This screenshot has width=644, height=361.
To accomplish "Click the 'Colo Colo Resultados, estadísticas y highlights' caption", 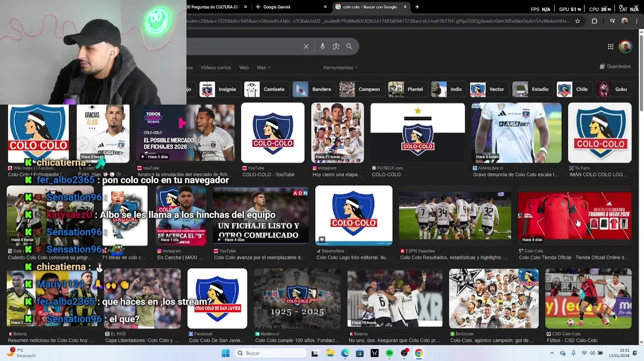I will [x=454, y=258].
